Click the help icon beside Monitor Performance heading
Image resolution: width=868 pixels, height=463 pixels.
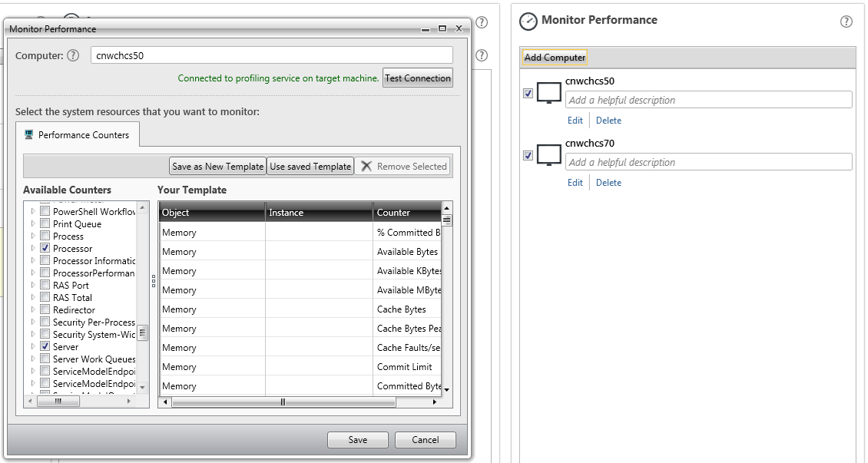tap(846, 21)
